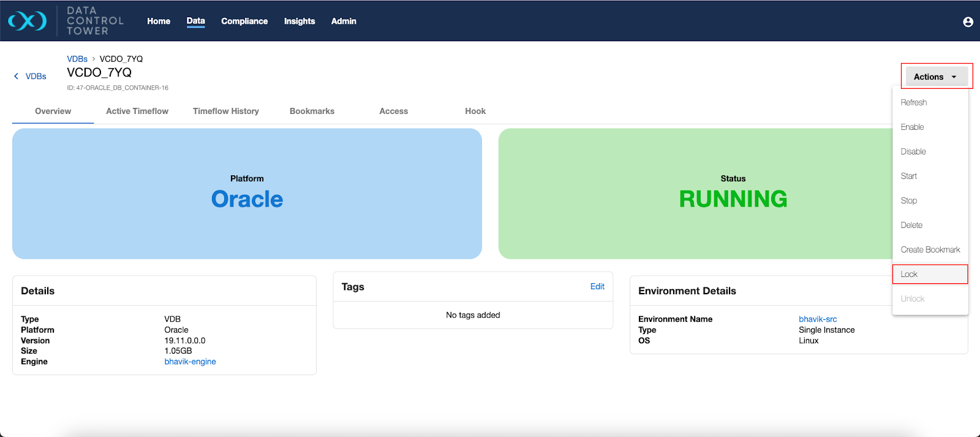Image resolution: width=980 pixels, height=437 pixels.
Task: Choose Delete in the Actions menu
Action: (x=911, y=226)
